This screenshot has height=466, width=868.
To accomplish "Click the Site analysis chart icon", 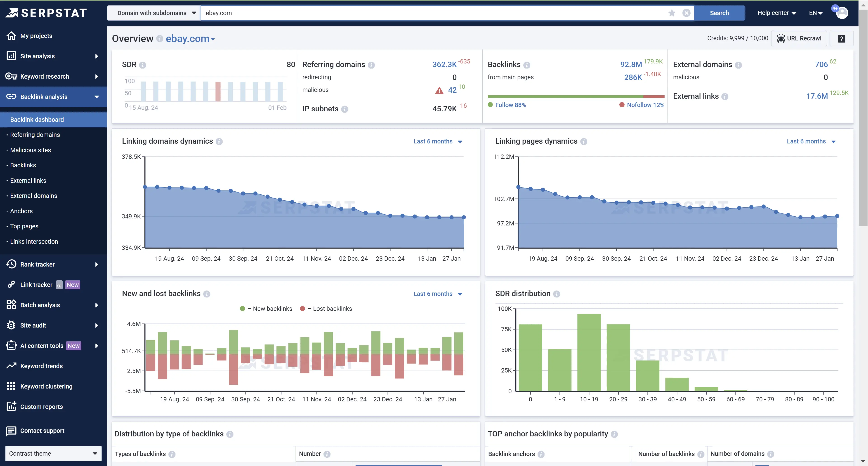I will (x=11, y=56).
